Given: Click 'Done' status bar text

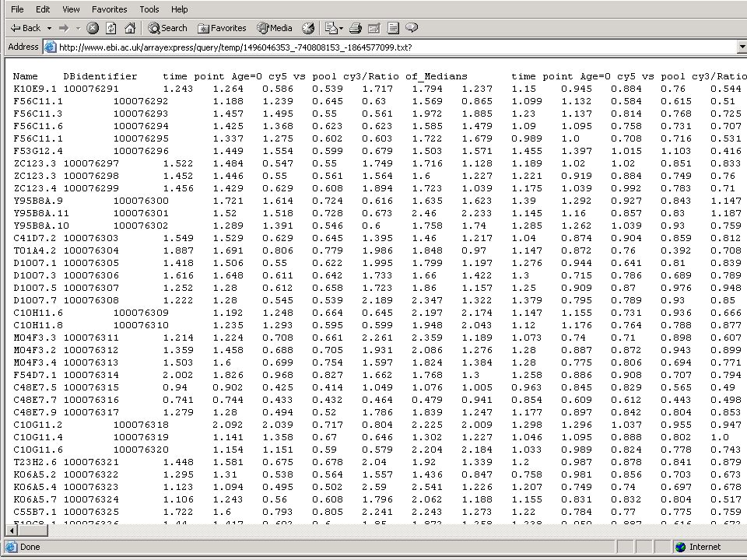Looking at the screenshot, I should [x=30, y=547].
